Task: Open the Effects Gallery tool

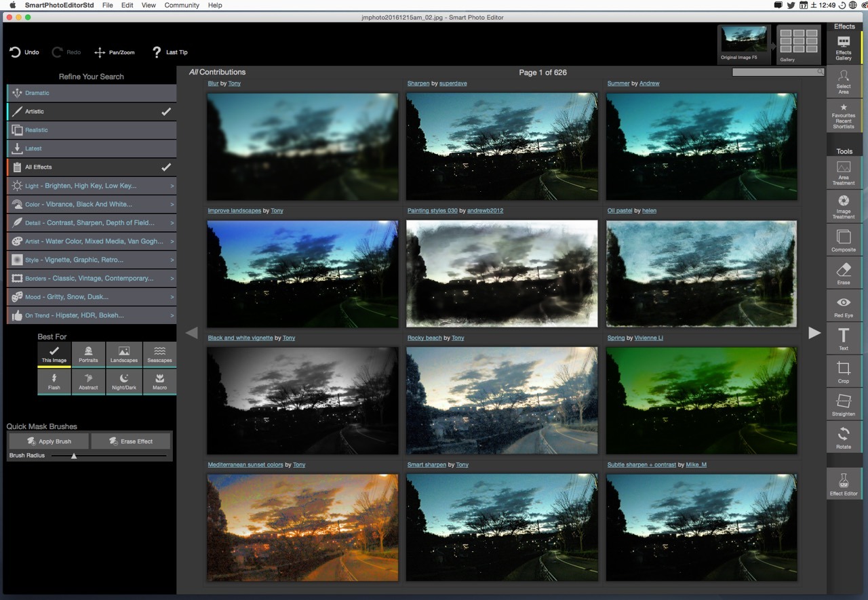Action: pyautogui.click(x=844, y=47)
